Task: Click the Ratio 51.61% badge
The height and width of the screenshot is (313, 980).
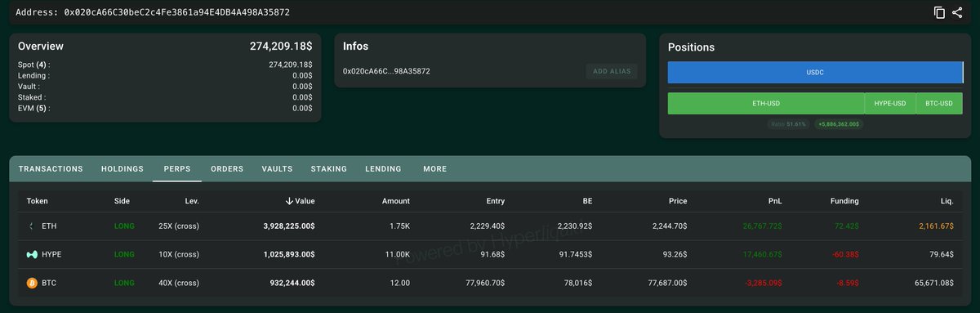Action: click(789, 124)
